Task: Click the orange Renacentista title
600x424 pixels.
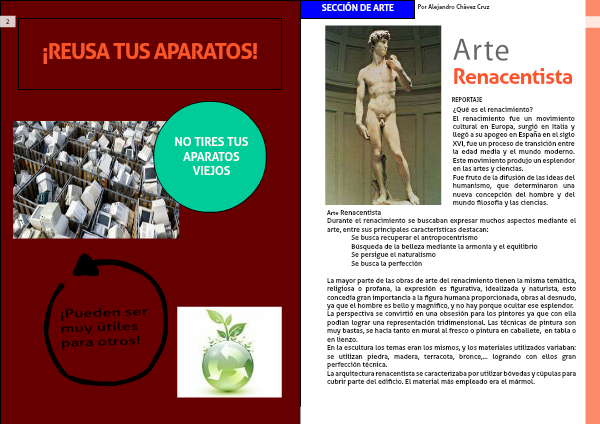Action: pos(512,77)
